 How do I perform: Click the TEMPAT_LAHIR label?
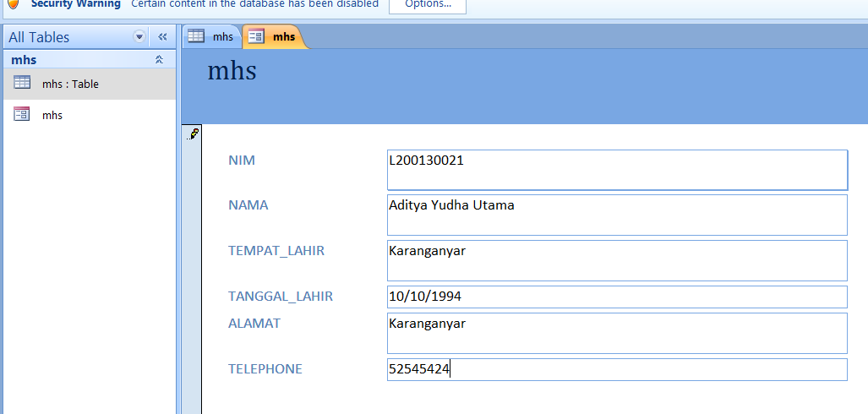[x=276, y=251]
